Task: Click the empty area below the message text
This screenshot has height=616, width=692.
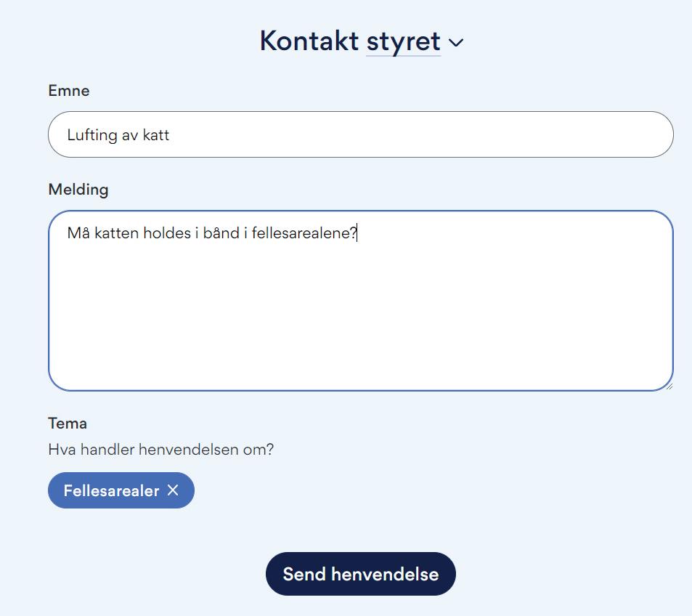Action: tap(360, 327)
